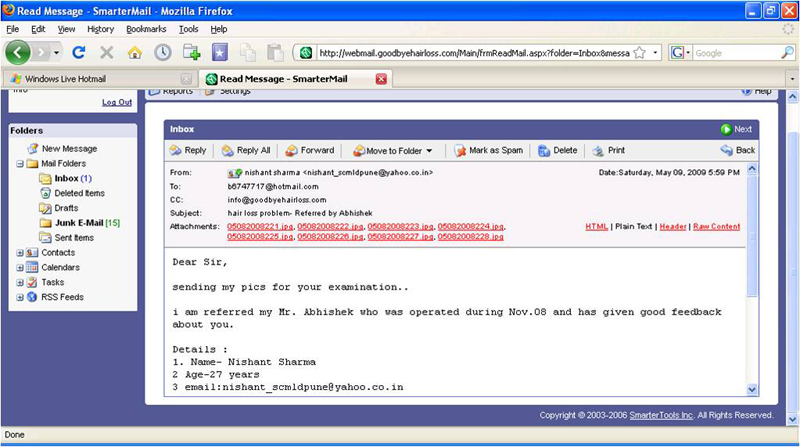Expand the Contacts tree node

pos(20,253)
